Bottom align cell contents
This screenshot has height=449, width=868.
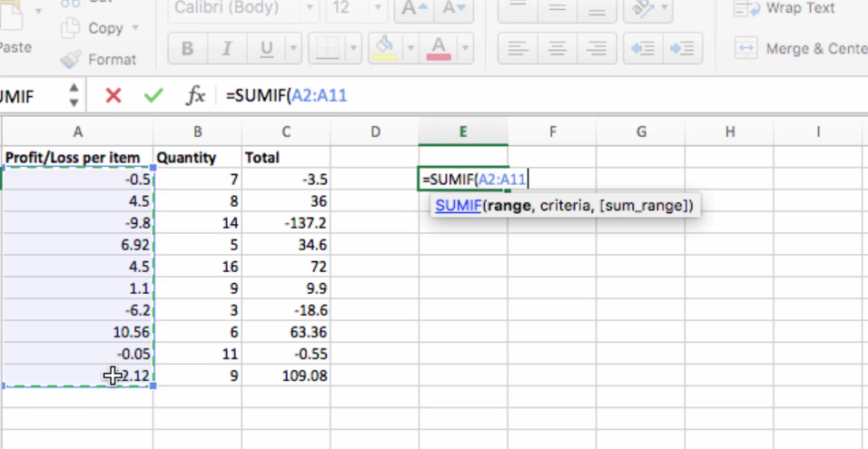click(x=597, y=8)
